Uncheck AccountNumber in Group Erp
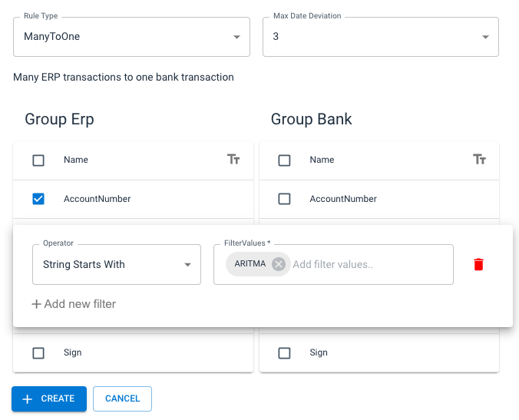The image size is (519, 420). pos(38,199)
